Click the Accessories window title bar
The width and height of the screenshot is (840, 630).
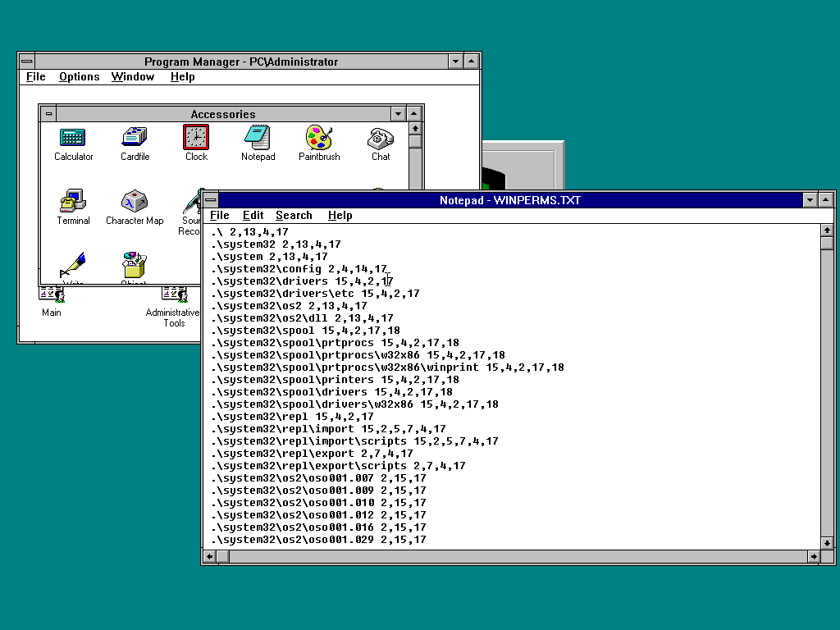click(223, 113)
